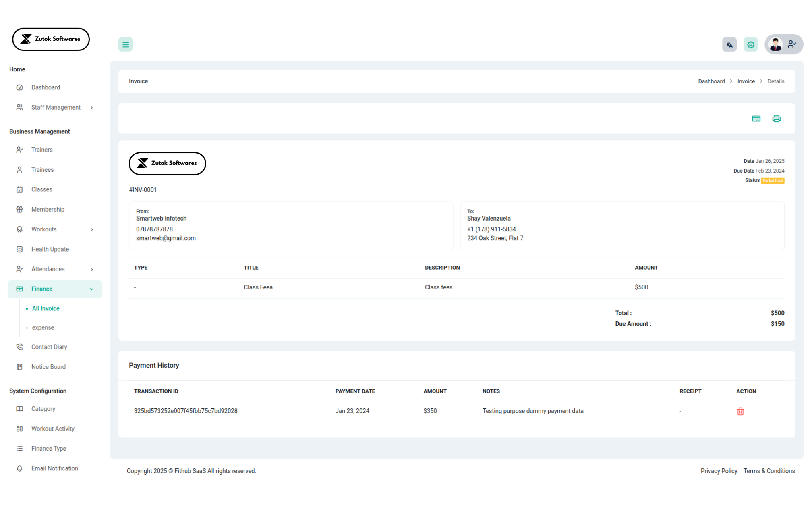Screen dimensions: 812x512
Task: Select the expense submenu item
Action: point(43,328)
